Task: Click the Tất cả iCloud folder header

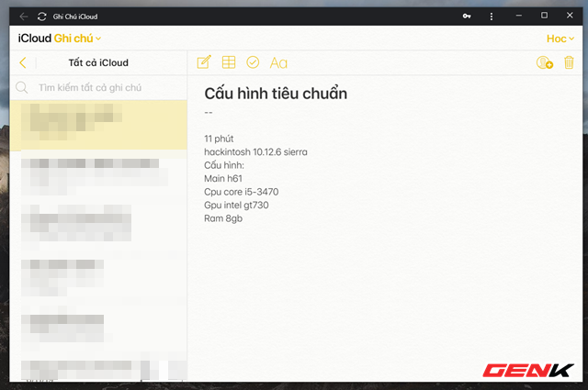Action: 98,62
